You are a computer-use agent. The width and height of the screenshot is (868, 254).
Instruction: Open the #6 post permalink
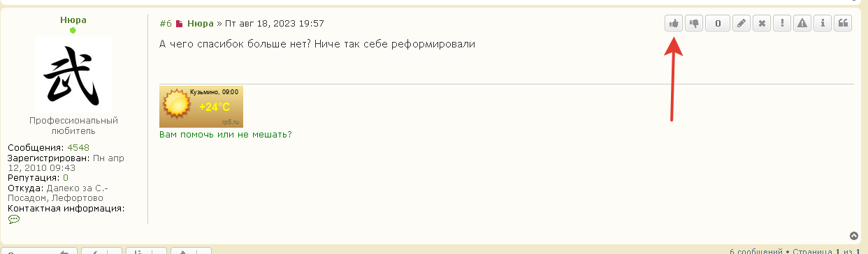click(166, 24)
